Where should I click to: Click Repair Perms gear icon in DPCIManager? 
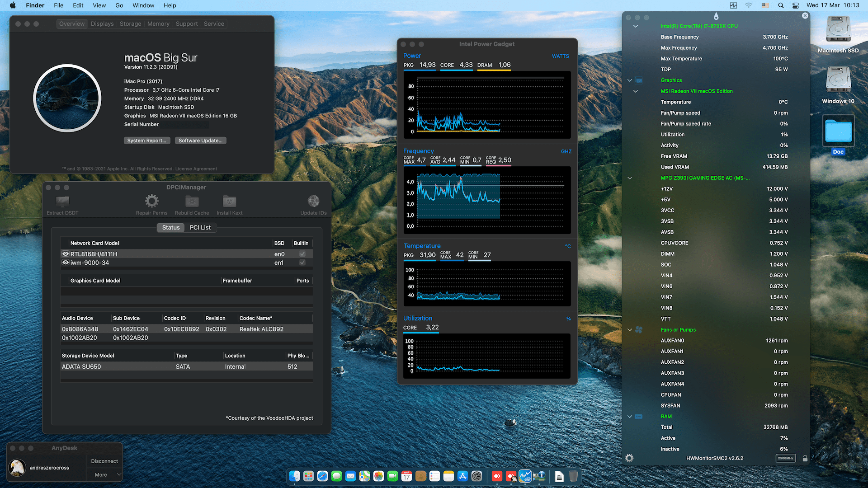tap(151, 201)
